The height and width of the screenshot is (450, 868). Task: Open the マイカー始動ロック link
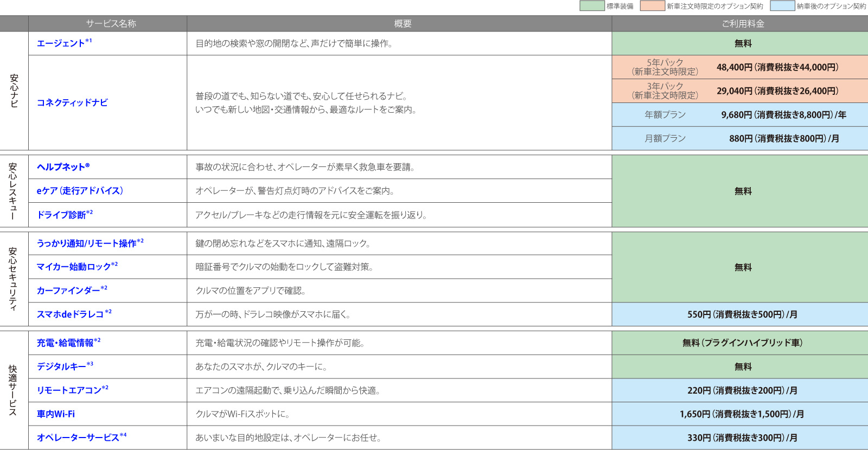pos(74,267)
